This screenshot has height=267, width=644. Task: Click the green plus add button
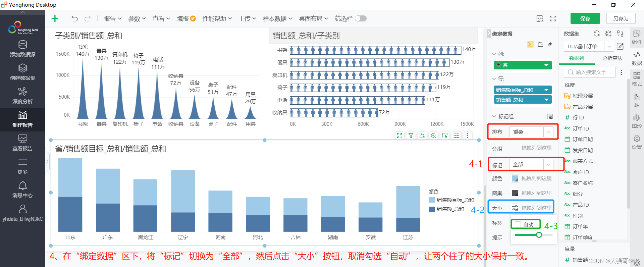pyautogui.click(x=55, y=18)
